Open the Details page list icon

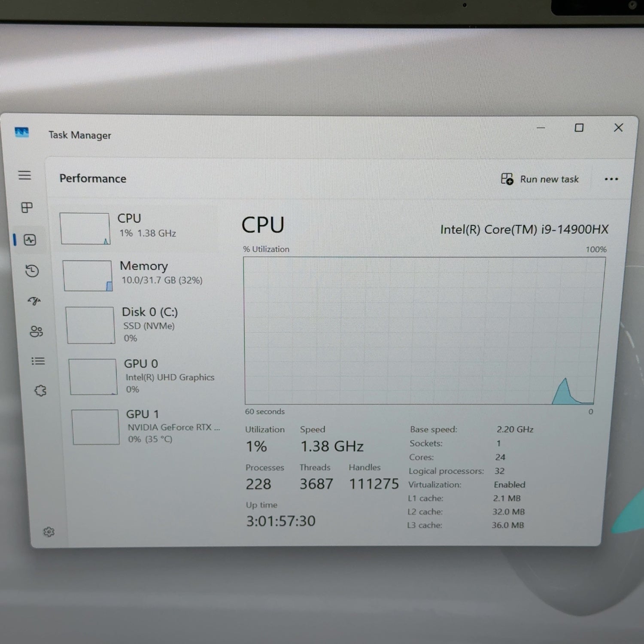[38, 361]
